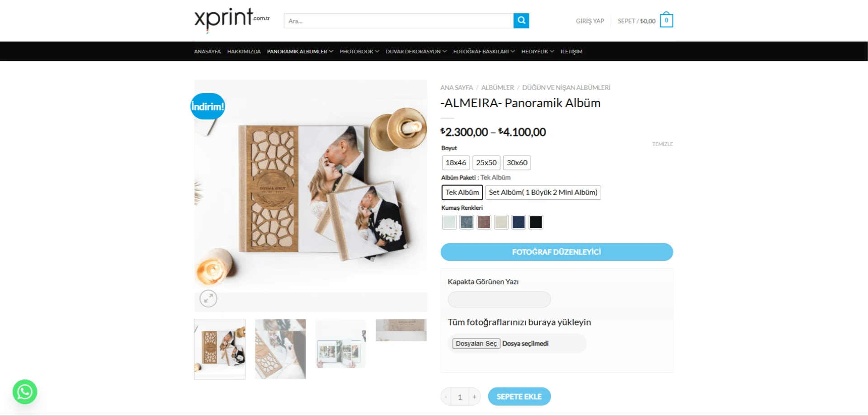Go to the İletişim page
Image resolution: width=868 pixels, height=416 pixels.
571,52
